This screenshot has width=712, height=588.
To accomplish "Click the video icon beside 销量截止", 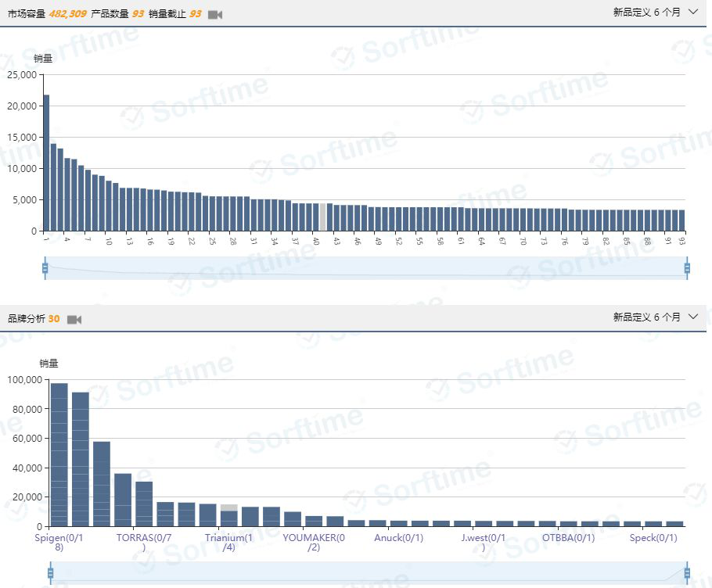I will tap(215, 14).
